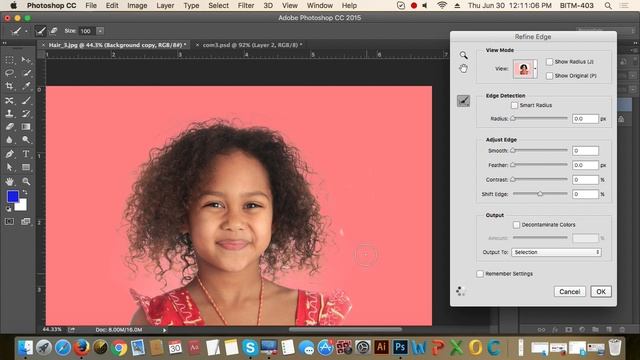Screen dimensions: 640x360
Task: Select the Pen tool
Action: point(9,154)
